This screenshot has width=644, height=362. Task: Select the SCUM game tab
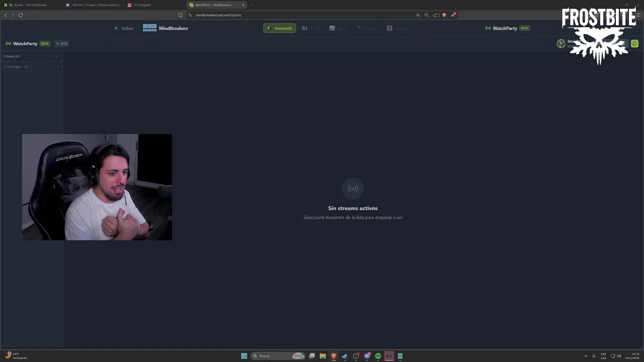coord(311,28)
